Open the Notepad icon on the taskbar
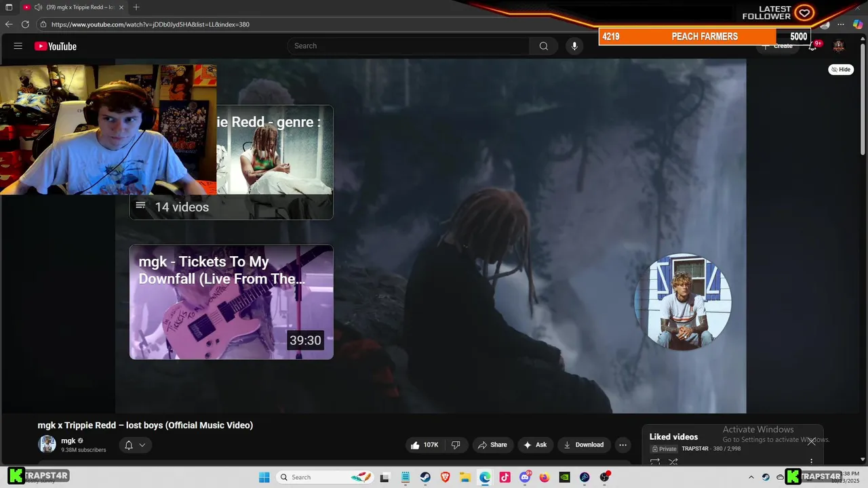 coord(405,477)
